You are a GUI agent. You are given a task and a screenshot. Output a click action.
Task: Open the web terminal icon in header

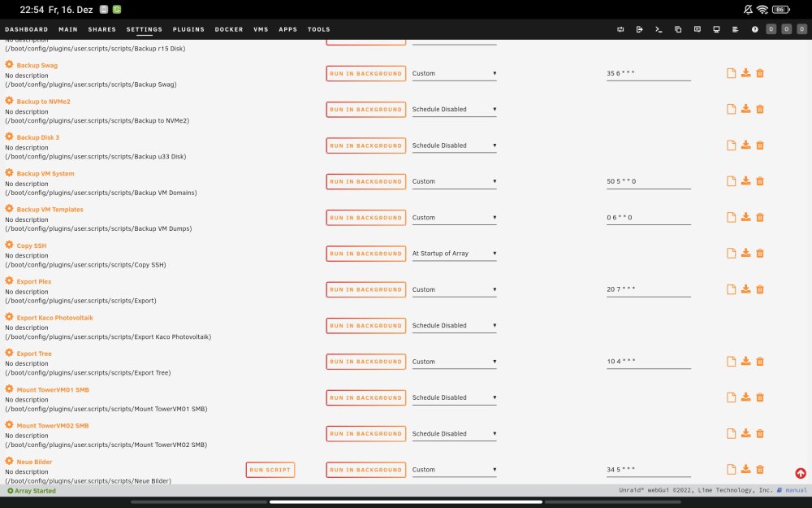click(659, 29)
